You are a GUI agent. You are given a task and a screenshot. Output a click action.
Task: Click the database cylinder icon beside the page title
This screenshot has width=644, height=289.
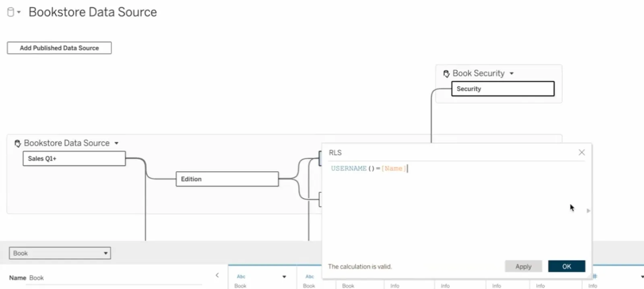(x=11, y=12)
